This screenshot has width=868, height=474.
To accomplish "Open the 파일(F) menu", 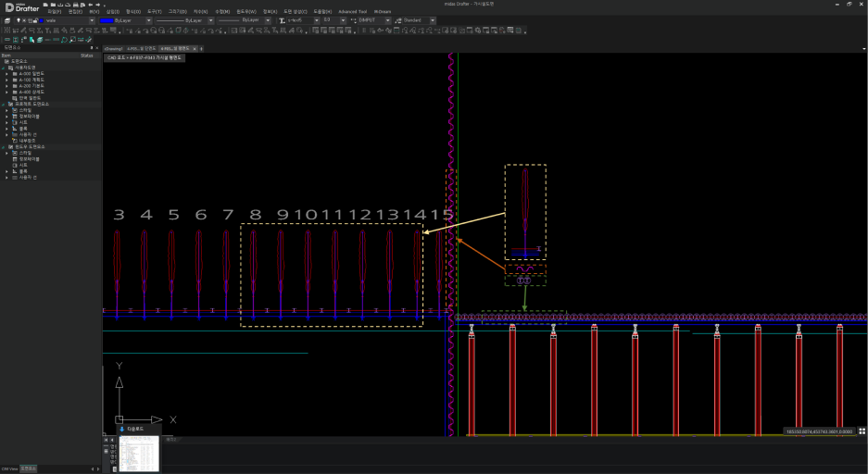I will tap(55, 12).
